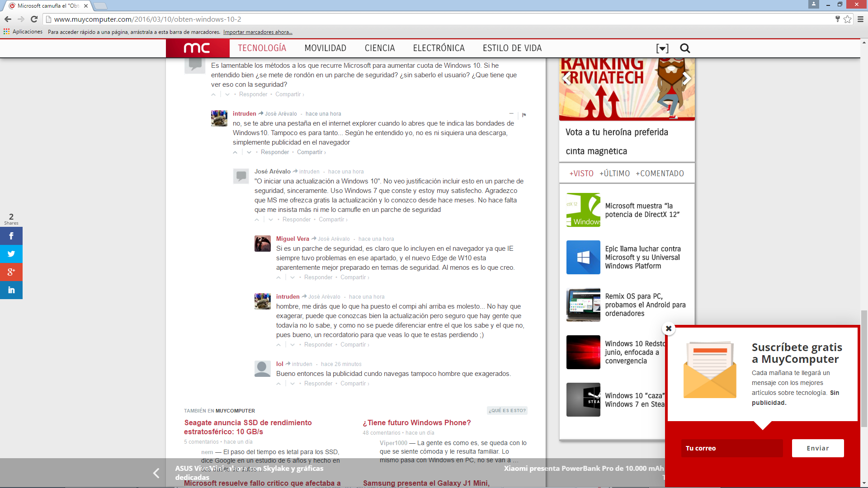
Task: Click the previous article arrow at bottom bar
Action: 156,473
